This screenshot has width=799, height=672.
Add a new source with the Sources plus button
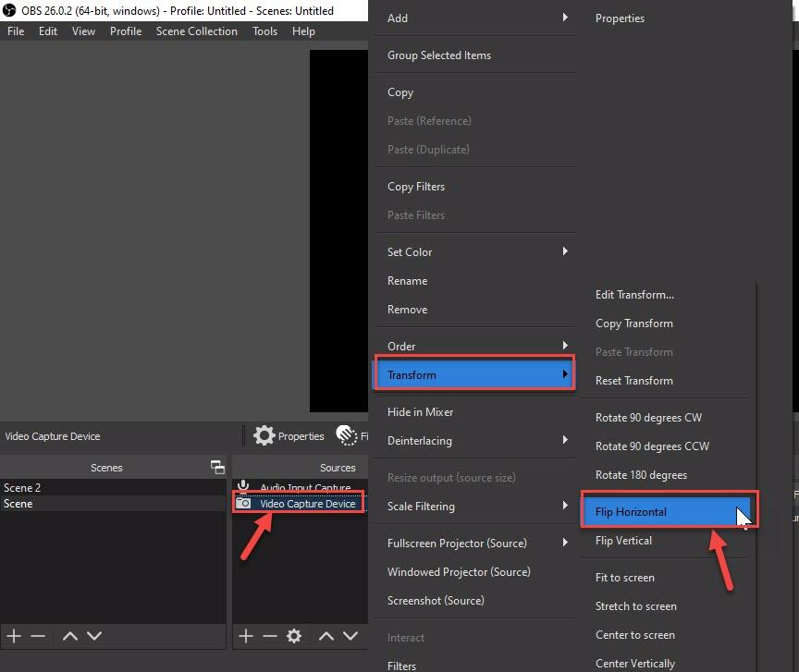(x=246, y=636)
